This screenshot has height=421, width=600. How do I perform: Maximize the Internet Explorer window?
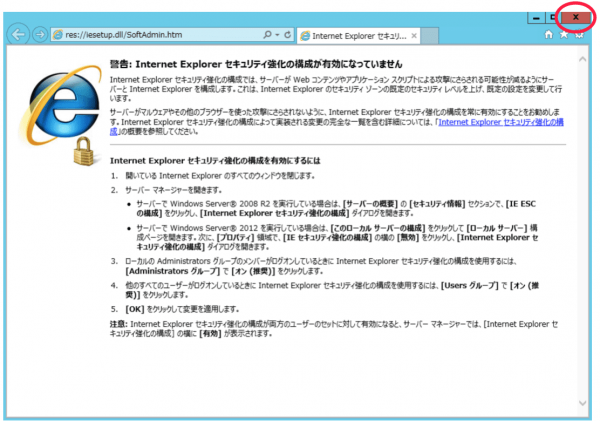(553, 18)
